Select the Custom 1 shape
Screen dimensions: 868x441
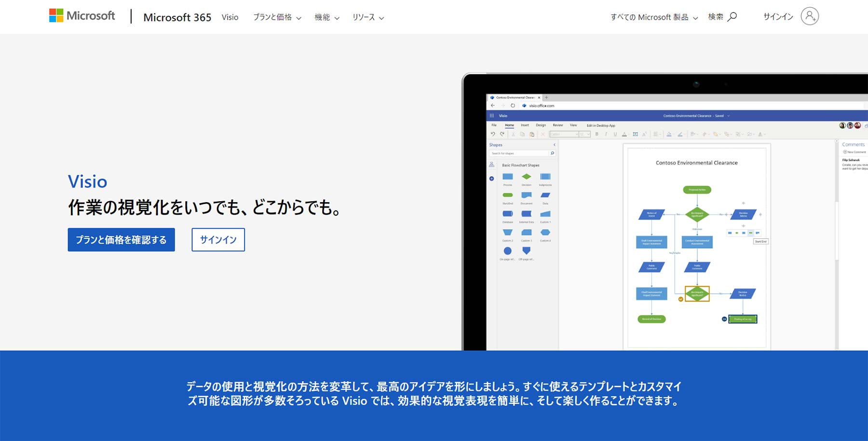[x=545, y=214]
